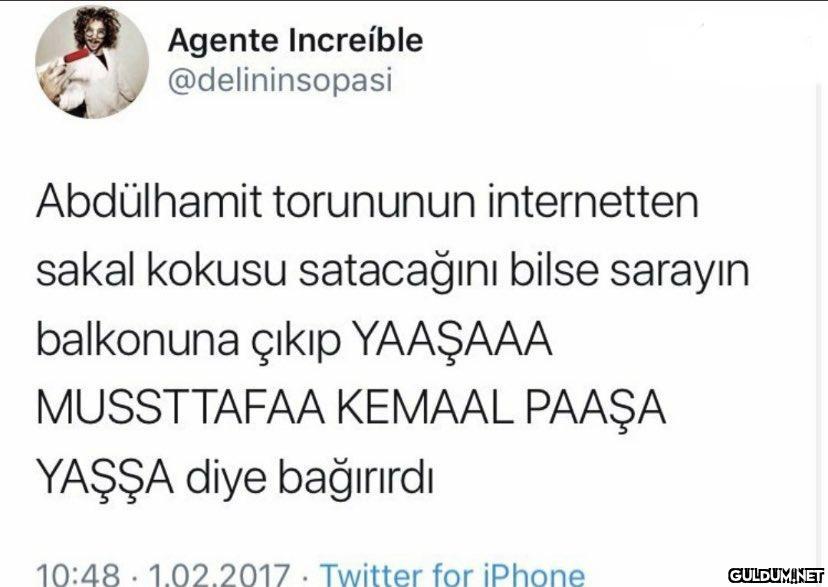Viewport: 828px width, 587px height.
Task: Click the Twitter for iPhone source link
Action: tap(453, 574)
